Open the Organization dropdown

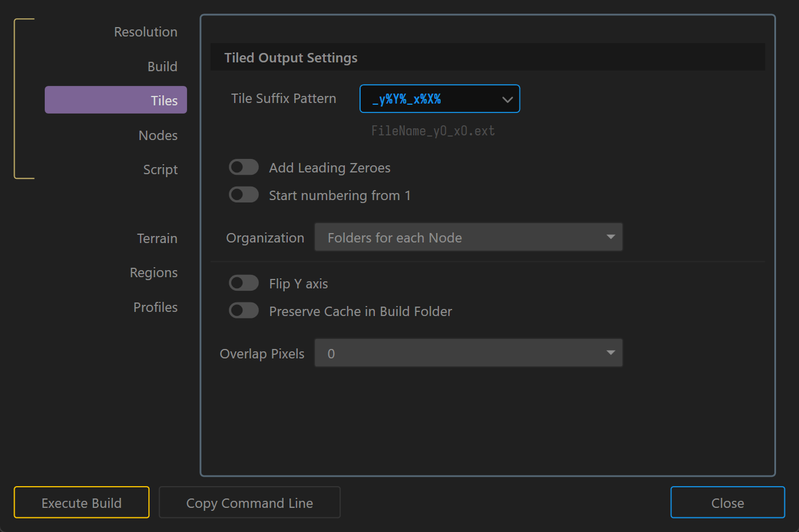click(x=468, y=237)
